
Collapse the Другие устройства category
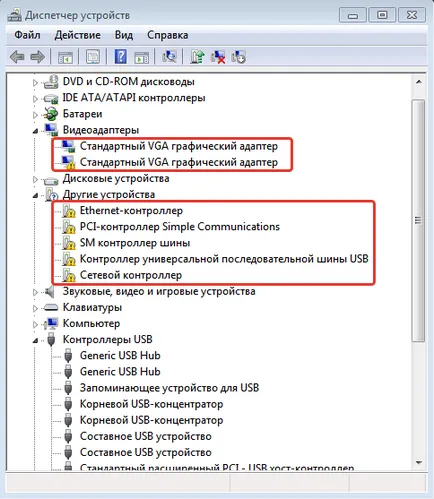click(35, 195)
